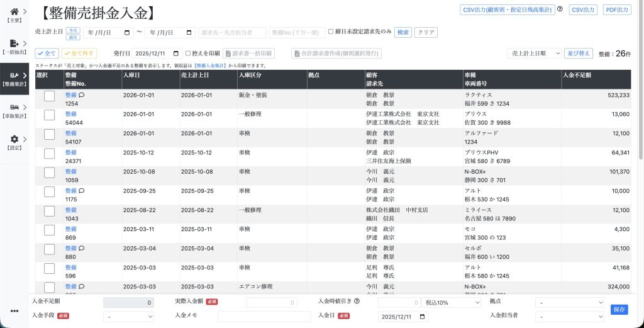This screenshot has height=328, width=644.
Task: Click comment bubble icon for 整備 1254
Action: pos(82,95)
